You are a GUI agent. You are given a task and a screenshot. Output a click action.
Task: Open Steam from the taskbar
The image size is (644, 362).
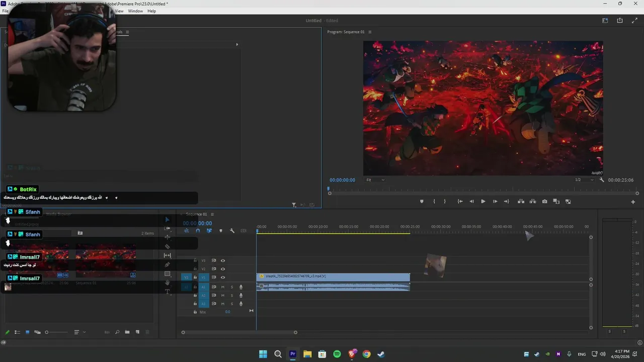click(381, 354)
